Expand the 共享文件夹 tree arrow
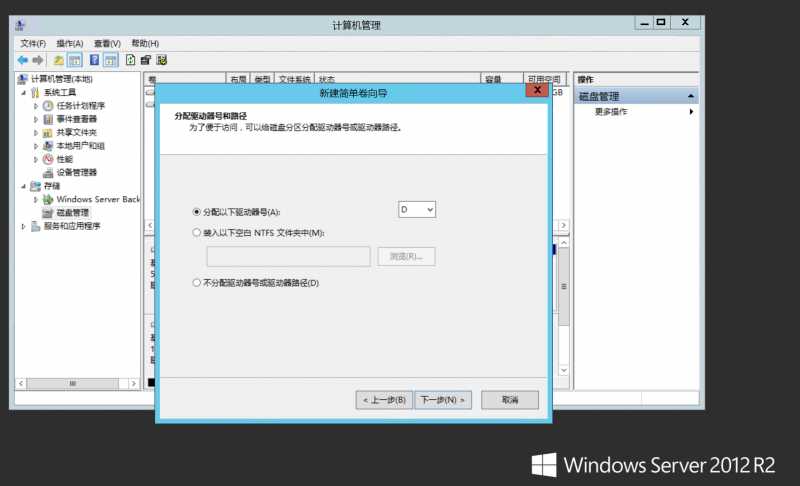The width and height of the screenshot is (800, 486). [x=36, y=132]
